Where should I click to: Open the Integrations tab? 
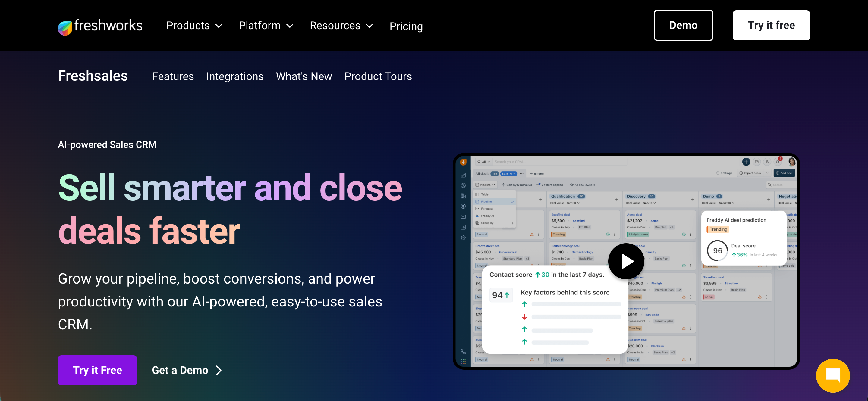(x=234, y=76)
